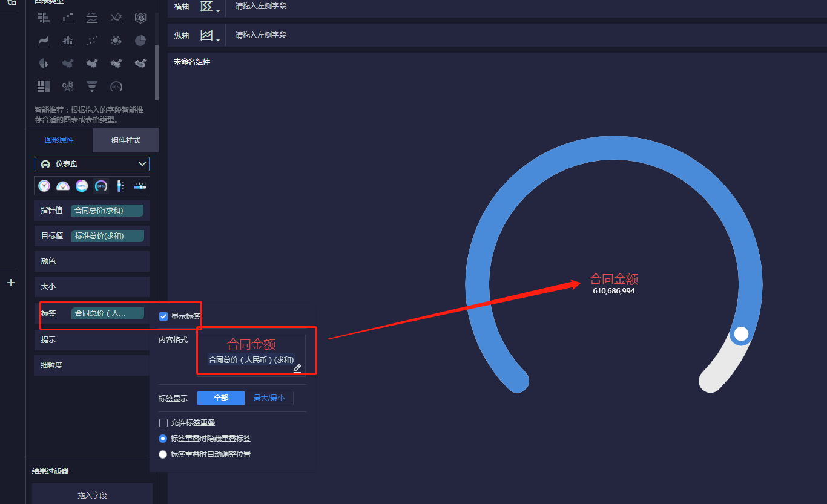Click the 横轴 field drop area

point(526,7)
